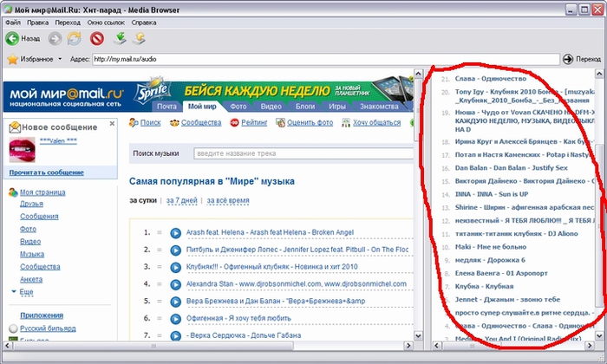Open the Переход menu
Image resolution: width=607 pixels, height=364 pixels.
pyautogui.click(x=68, y=23)
